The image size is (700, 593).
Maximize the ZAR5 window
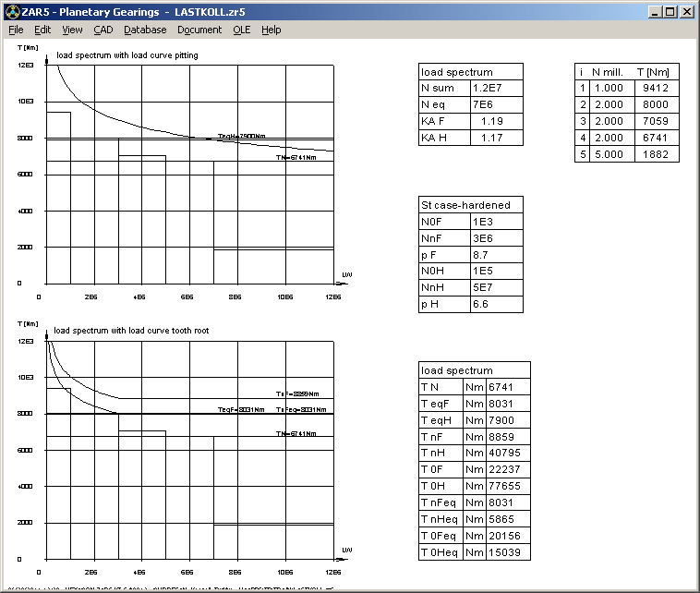click(669, 12)
